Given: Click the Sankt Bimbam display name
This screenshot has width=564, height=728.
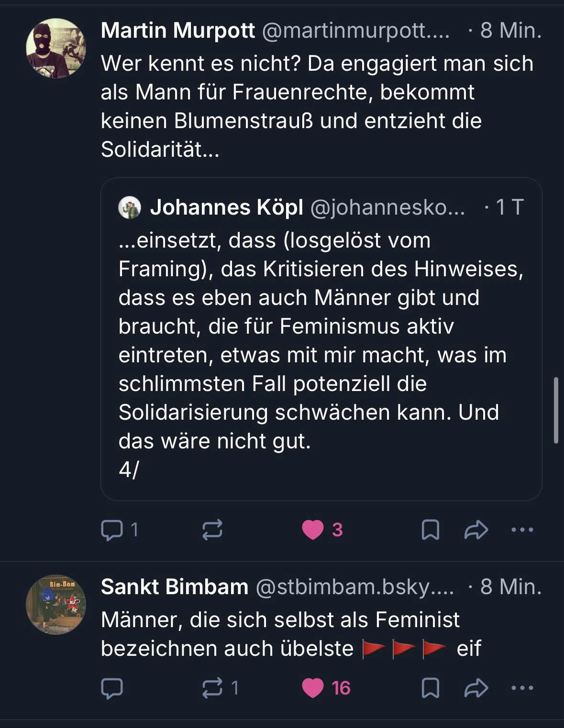Looking at the screenshot, I should coord(175,587).
